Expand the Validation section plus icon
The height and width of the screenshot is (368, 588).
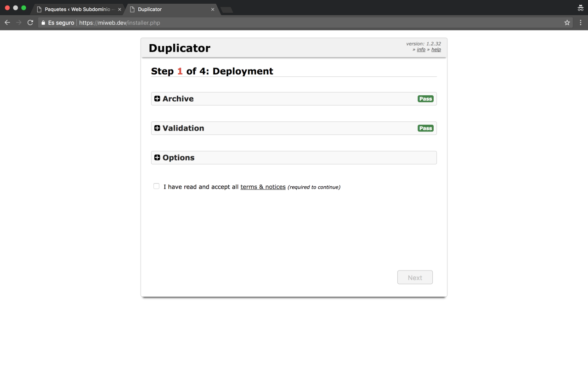(157, 128)
